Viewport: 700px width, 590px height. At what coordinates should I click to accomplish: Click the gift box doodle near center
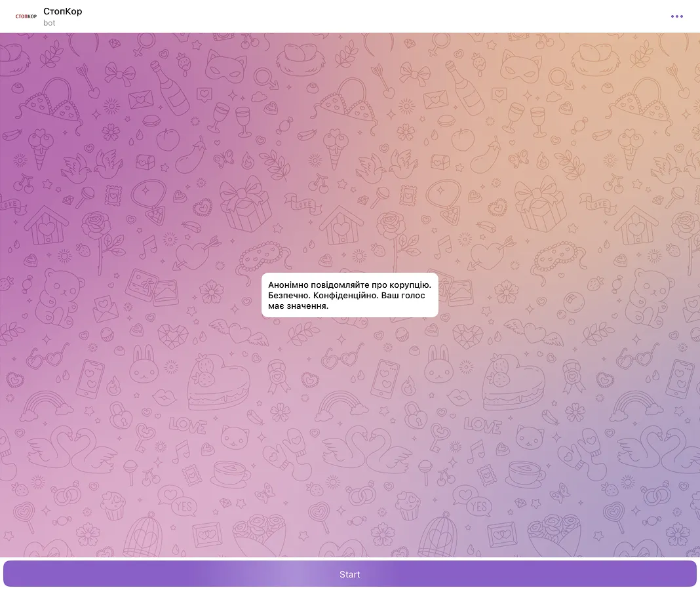(x=246, y=203)
